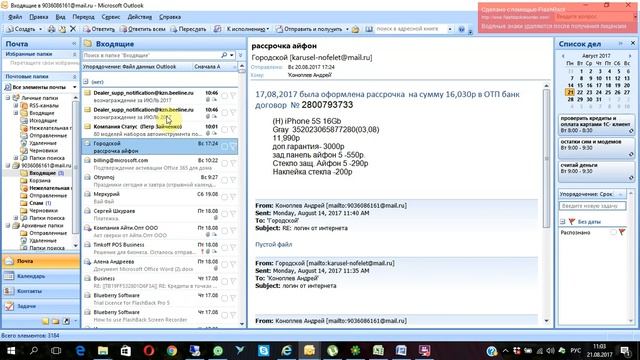
Task: Open the Действия menu
Action: pyautogui.click(x=140, y=17)
